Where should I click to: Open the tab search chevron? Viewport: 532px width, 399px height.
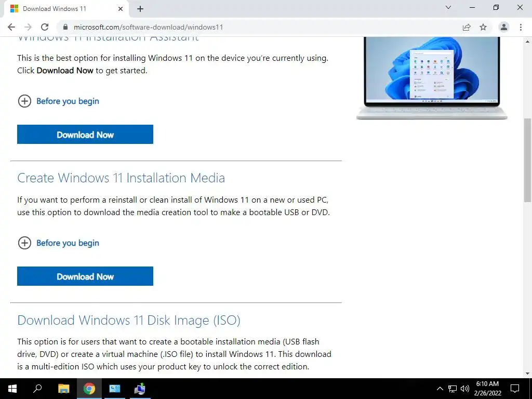tap(448, 7)
